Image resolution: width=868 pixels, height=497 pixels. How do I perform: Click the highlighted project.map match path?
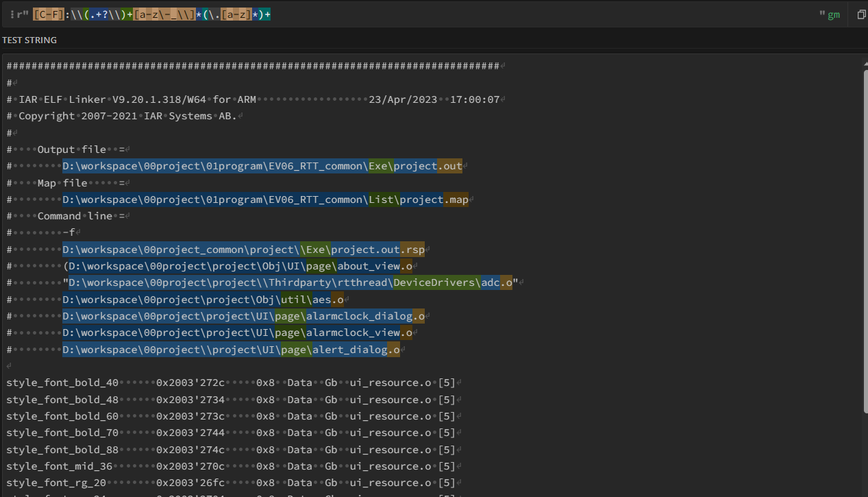point(265,199)
